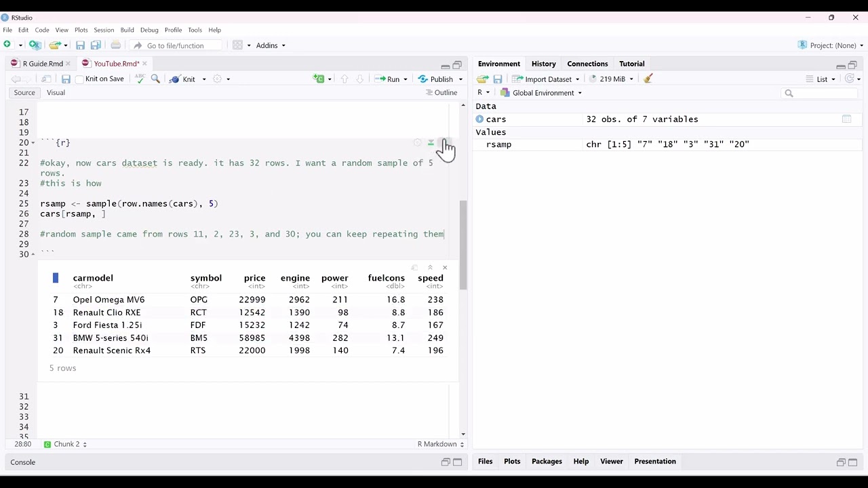Click the R Markdown file type selector
This screenshot has height=488, width=868.
point(441,444)
